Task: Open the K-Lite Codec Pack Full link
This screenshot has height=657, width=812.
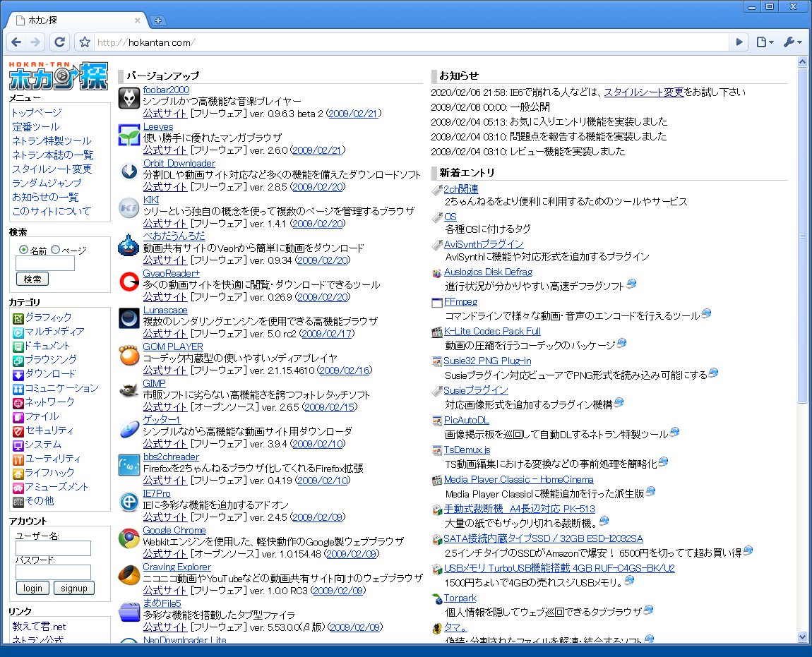Action: pos(492,332)
